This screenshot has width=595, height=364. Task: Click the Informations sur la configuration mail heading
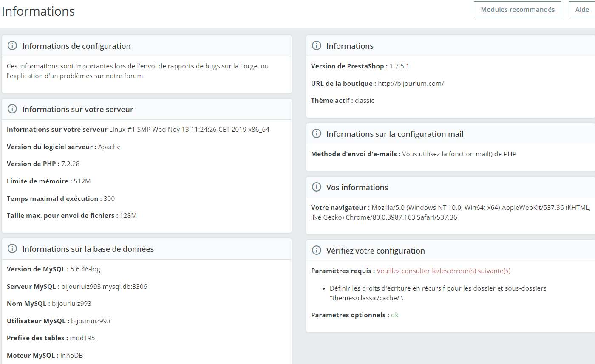coord(395,134)
